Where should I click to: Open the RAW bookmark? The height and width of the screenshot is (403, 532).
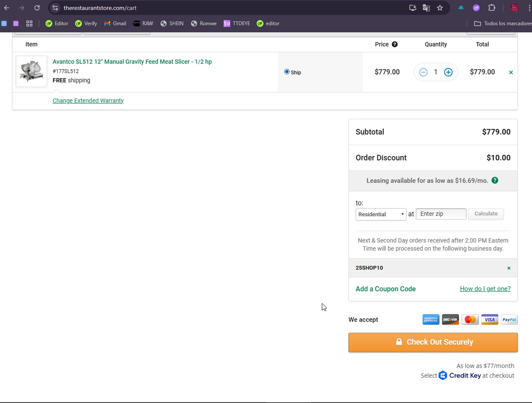[143, 23]
